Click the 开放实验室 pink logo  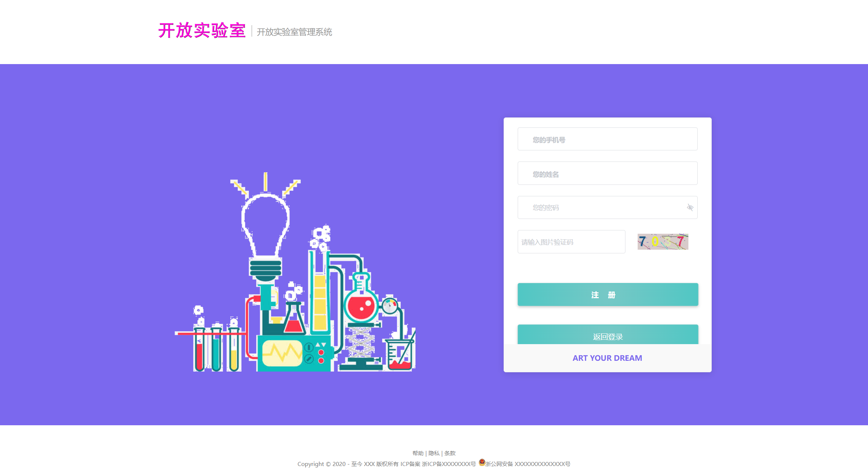202,30
